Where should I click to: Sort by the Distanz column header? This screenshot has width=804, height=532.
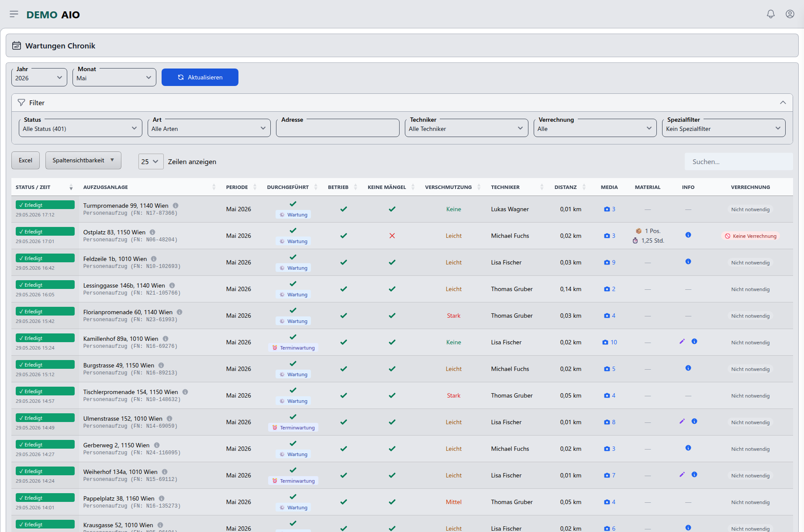point(570,187)
